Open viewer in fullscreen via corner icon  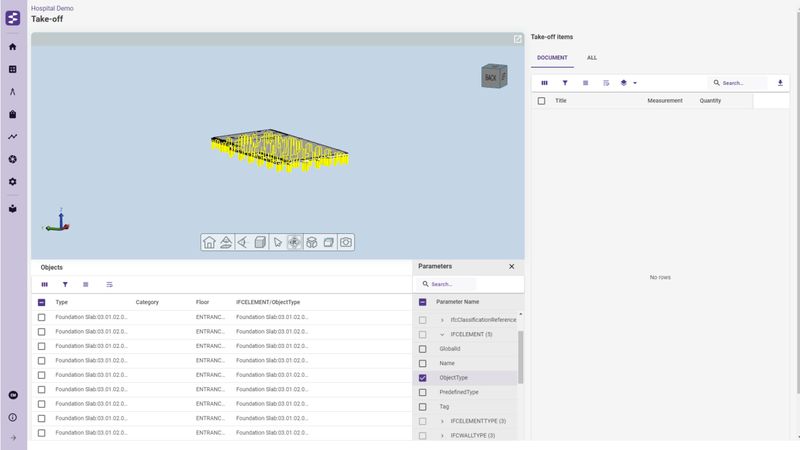pyautogui.click(x=517, y=39)
